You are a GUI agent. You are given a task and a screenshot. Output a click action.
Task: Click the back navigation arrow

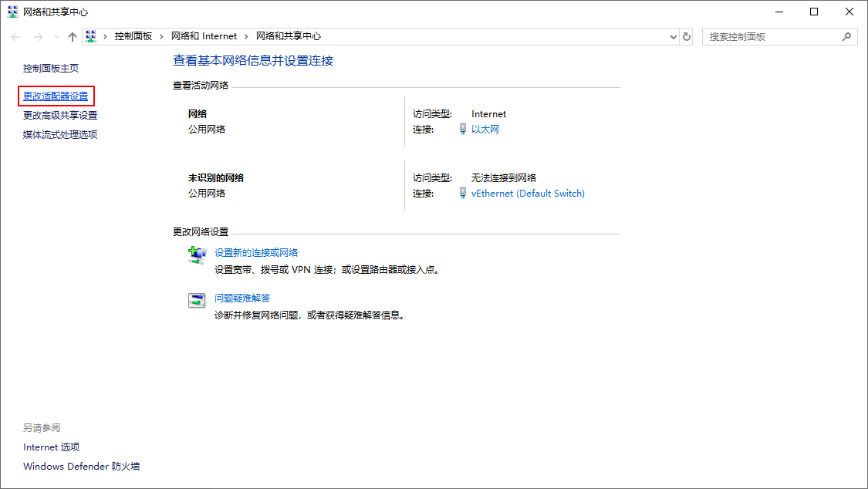pos(16,36)
